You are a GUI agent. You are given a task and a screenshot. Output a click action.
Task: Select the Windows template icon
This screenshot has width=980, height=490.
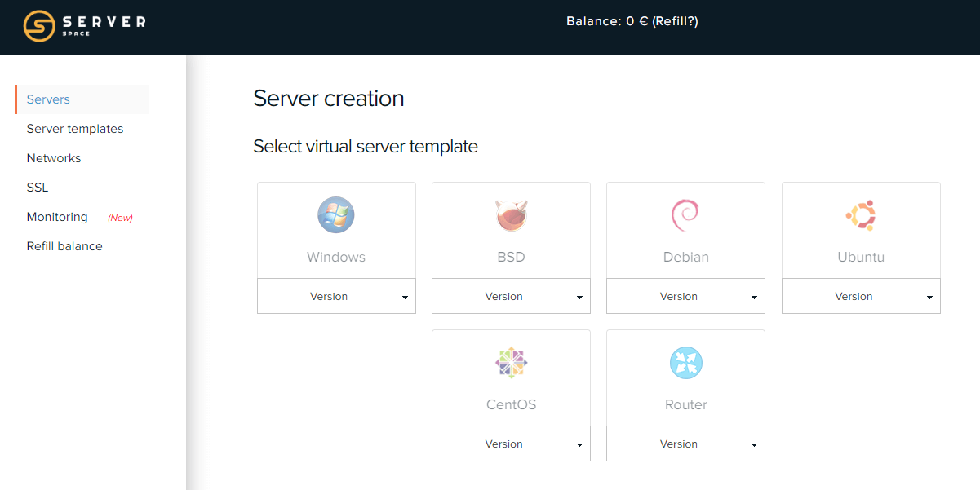point(336,215)
